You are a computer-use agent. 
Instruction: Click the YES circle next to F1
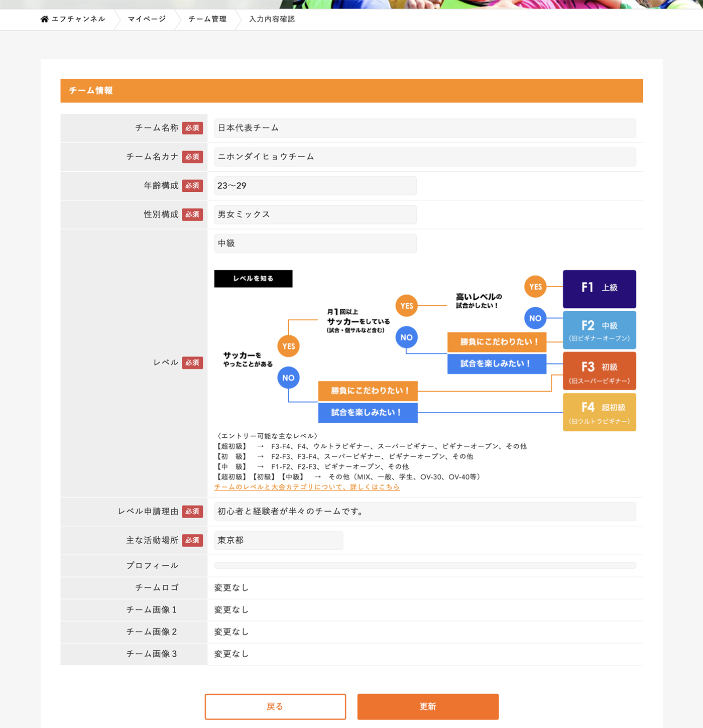click(x=535, y=287)
